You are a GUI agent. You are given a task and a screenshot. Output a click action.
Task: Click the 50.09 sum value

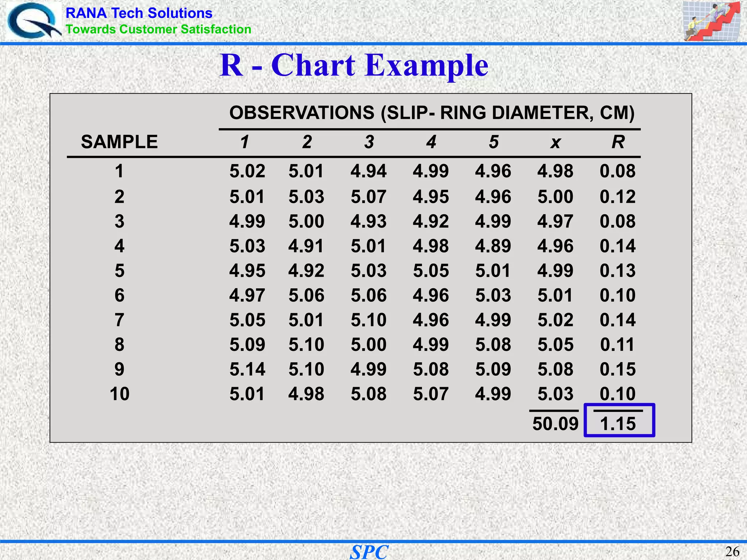[x=555, y=424]
